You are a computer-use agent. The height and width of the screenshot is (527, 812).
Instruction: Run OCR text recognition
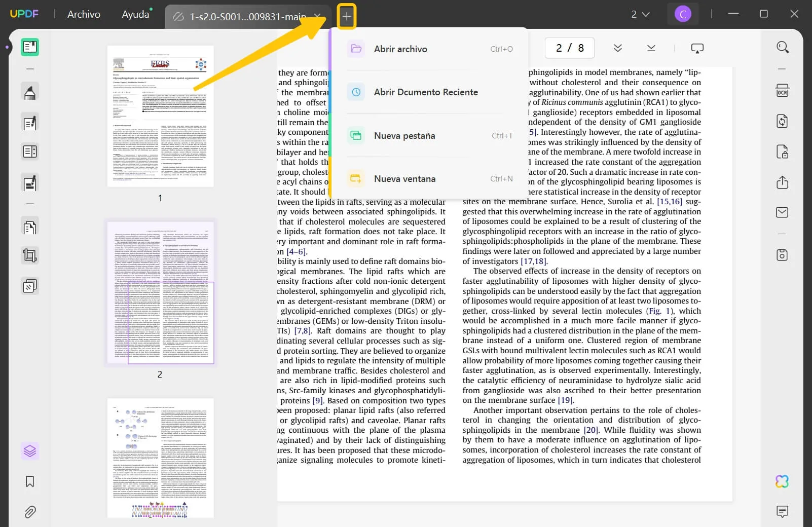783,91
